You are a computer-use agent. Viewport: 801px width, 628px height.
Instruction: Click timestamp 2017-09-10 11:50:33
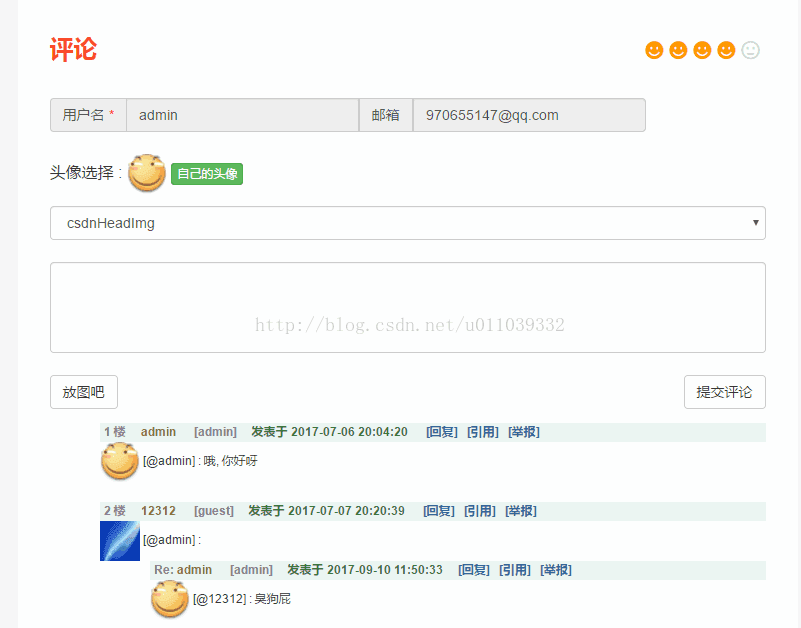(x=385, y=570)
